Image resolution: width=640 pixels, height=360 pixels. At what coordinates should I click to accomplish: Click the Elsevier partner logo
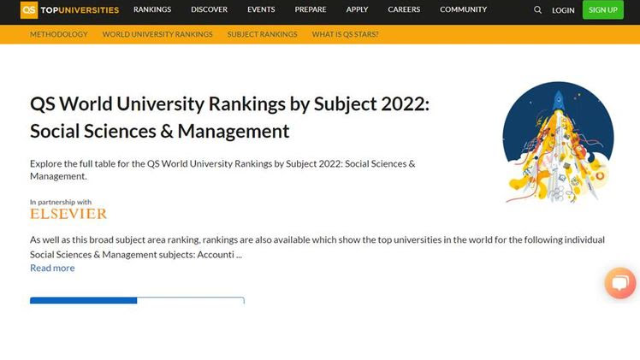pos(69,213)
